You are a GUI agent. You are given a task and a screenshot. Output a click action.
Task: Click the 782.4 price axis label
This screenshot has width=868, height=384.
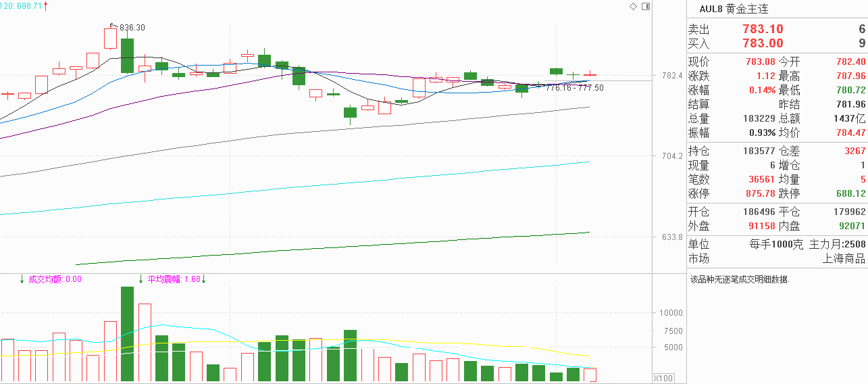(x=671, y=76)
